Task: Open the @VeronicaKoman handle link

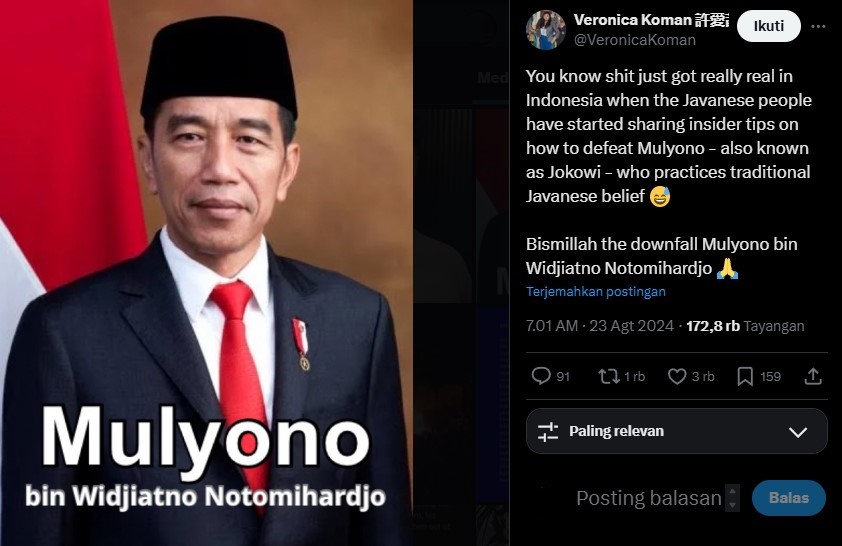Action: 635,40
